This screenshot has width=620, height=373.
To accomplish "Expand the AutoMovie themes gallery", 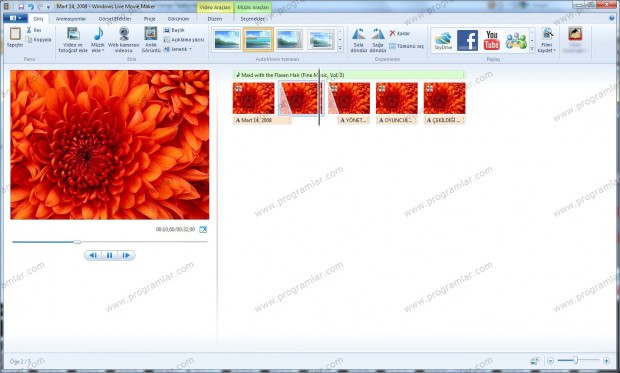I will [x=340, y=48].
